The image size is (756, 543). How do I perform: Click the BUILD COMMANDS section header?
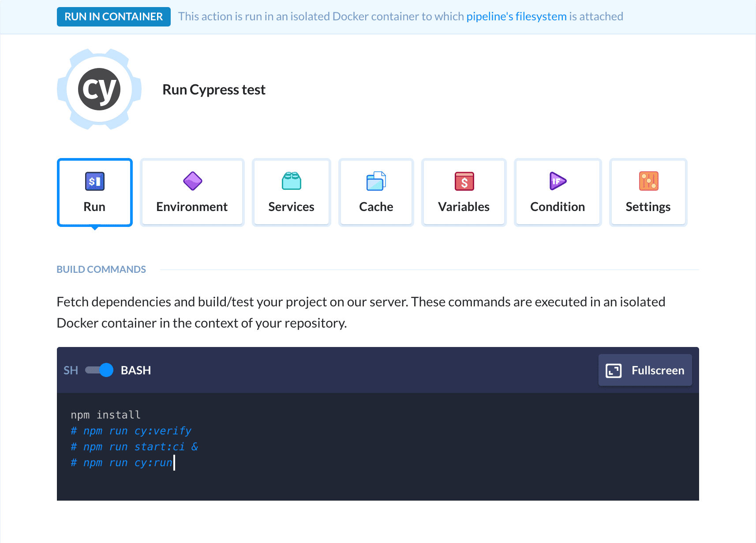101,269
